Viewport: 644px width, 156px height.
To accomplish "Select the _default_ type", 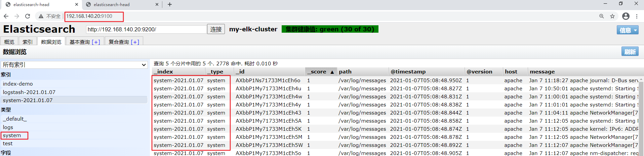I will click(74, 119).
